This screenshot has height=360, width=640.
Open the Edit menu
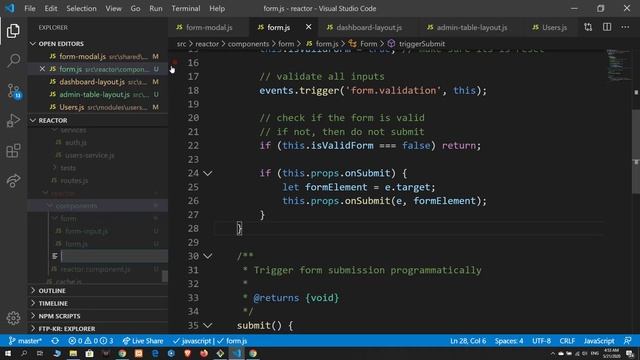tap(51, 8)
